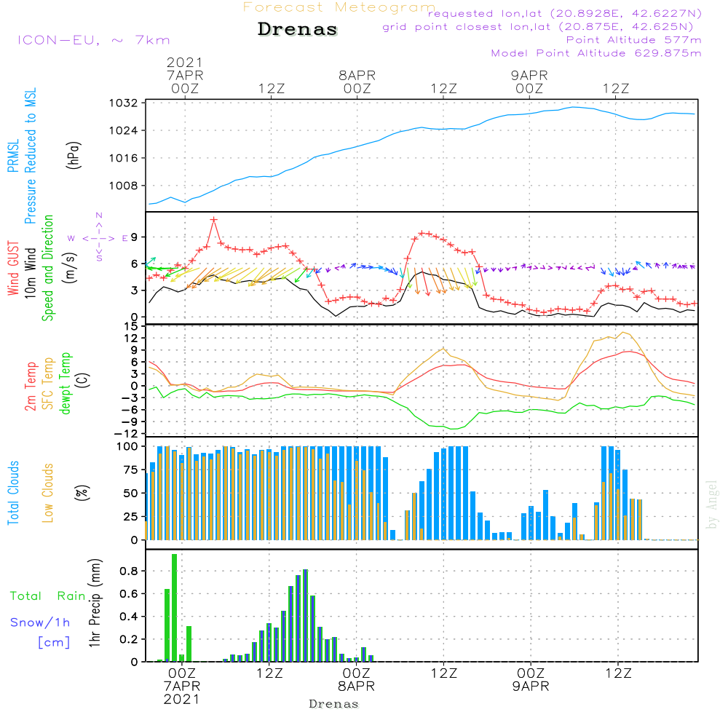This screenshot has width=728, height=728.
Task: Click the 1032 tick on pressure axis
Action: pyautogui.click(x=127, y=104)
